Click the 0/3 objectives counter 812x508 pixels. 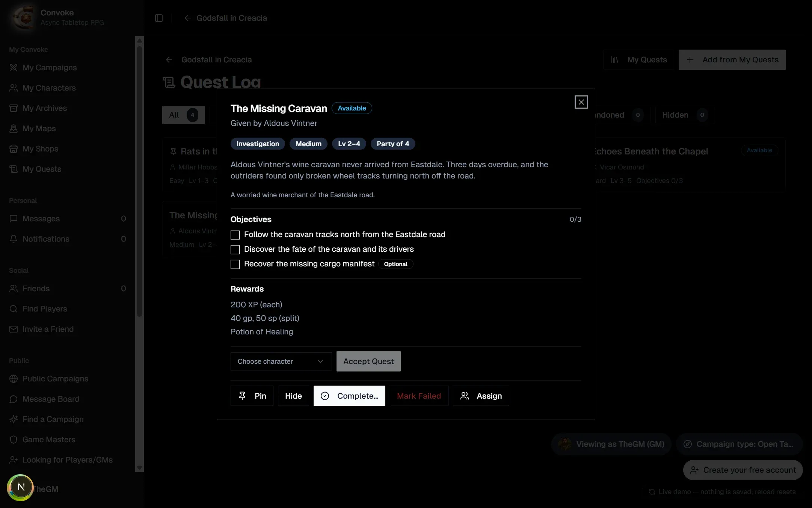tap(575, 219)
